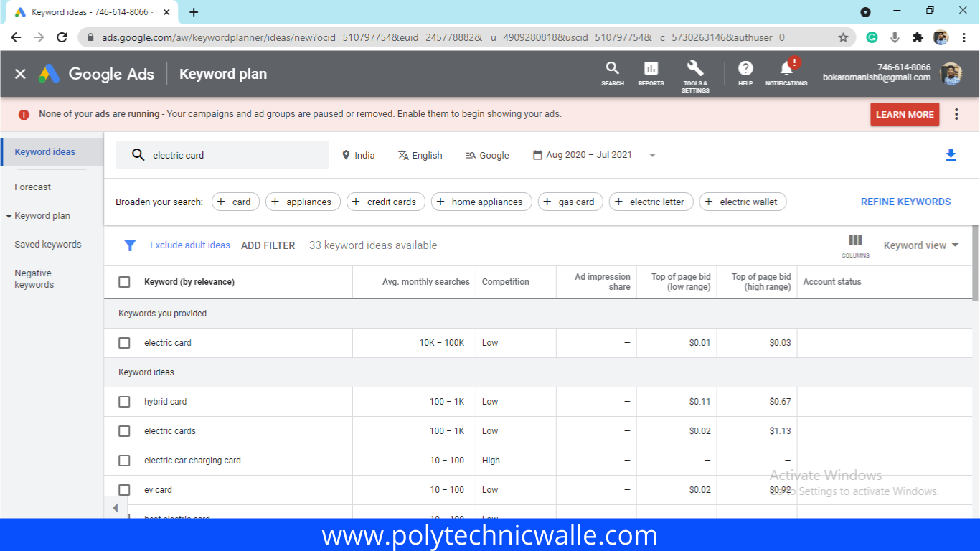Sort by Keyword (by relevance) header
This screenshot has height=551, width=980.
189,282
